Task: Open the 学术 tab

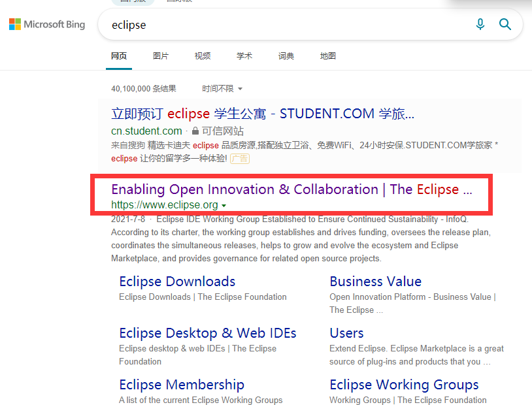Action: (x=244, y=56)
